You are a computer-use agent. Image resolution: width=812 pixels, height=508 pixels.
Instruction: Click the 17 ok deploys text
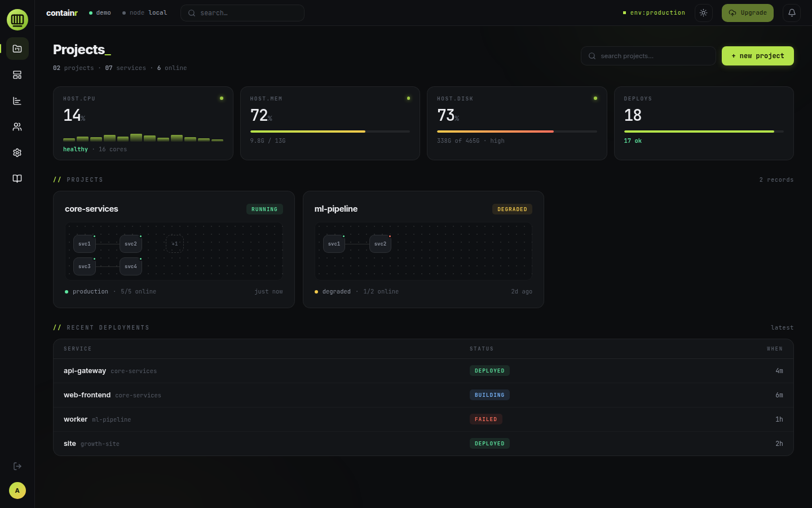(633, 141)
